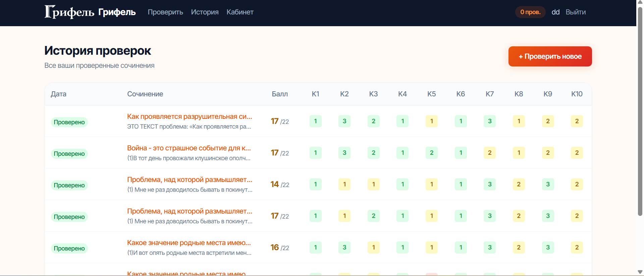Open essay 'Как проявляется разрушительная си...'

pos(190,117)
